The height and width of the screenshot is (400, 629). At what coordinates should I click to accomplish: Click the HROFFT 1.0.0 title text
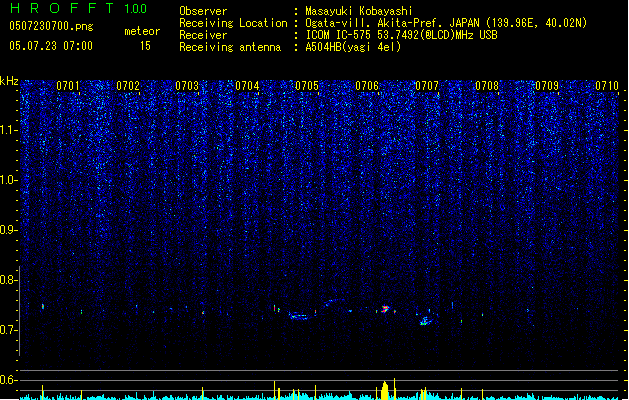pyautogui.click(x=79, y=8)
